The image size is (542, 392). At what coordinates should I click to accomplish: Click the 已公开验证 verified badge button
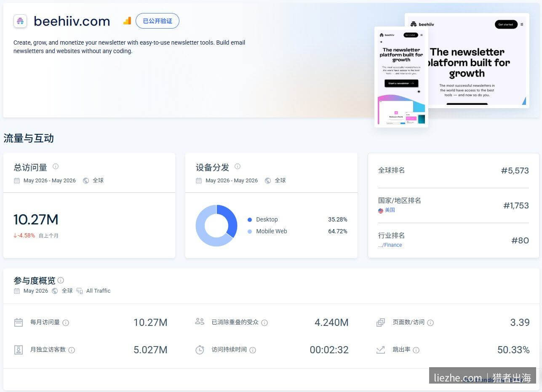(x=158, y=21)
